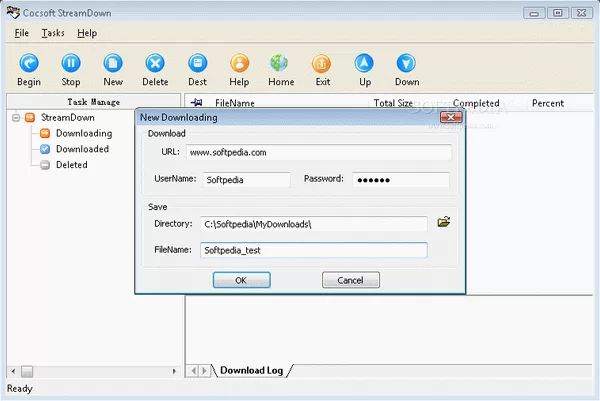Image resolution: width=600 pixels, height=401 pixels.
Task: Click into the URL field
Action: click(318, 152)
